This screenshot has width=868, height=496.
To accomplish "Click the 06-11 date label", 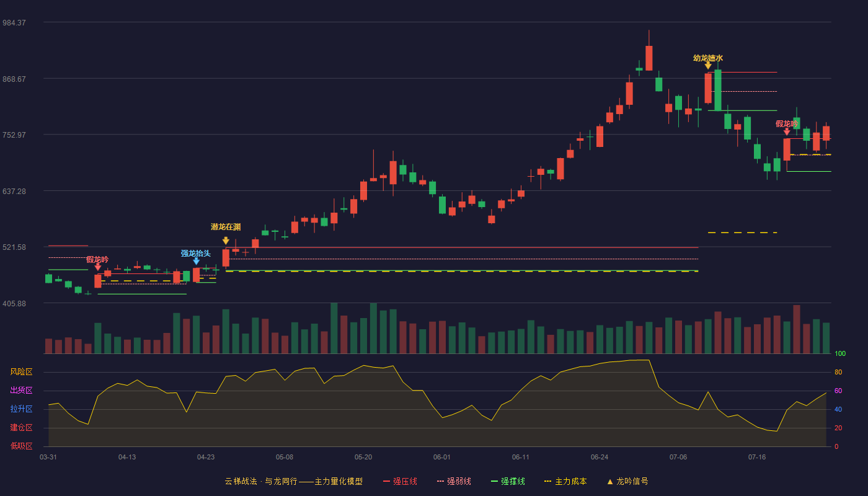I will click(521, 457).
